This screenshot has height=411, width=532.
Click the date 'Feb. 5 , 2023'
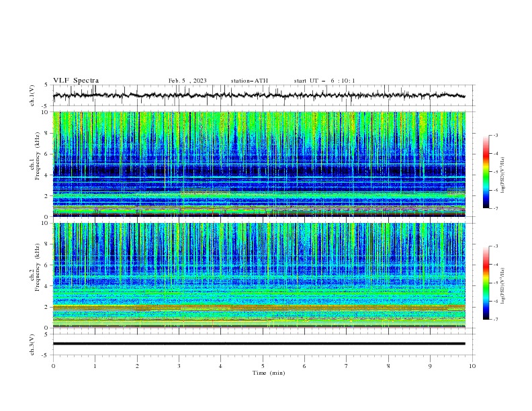click(x=187, y=81)
